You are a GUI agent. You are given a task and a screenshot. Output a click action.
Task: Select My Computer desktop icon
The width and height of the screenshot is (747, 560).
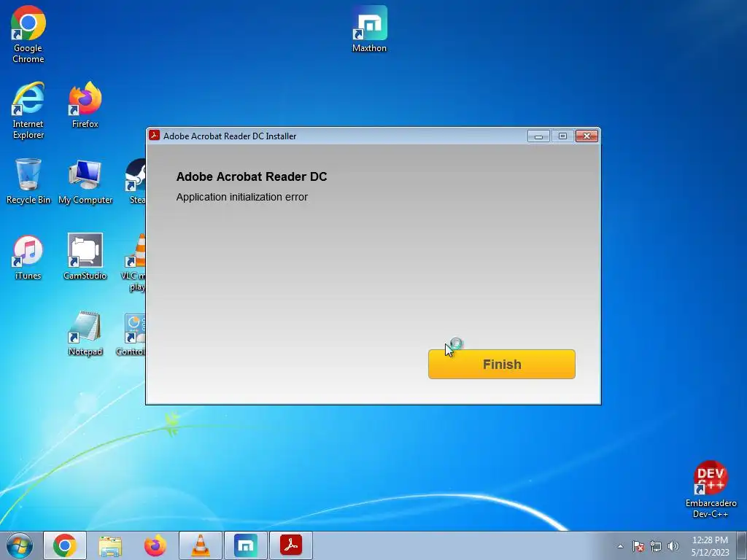85,182
